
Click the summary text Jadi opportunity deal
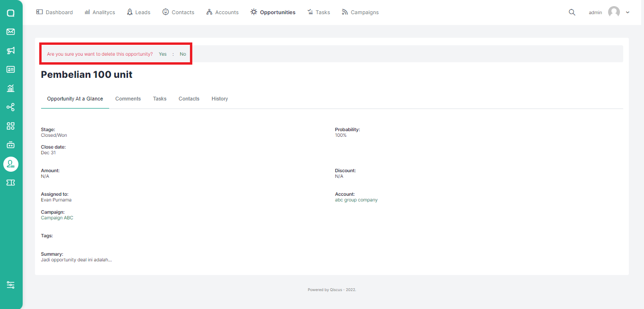(x=77, y=260)
